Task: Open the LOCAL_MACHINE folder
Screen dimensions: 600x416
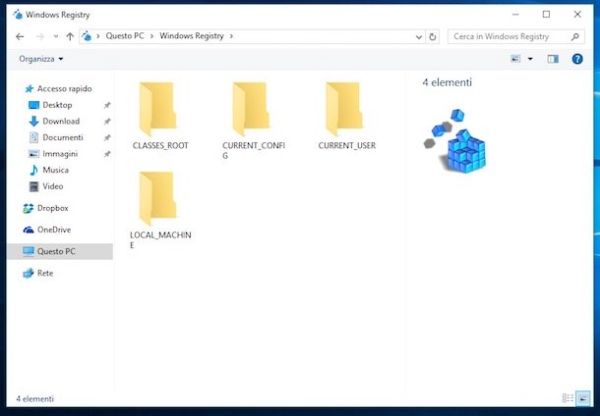Action: coord(159,202)
